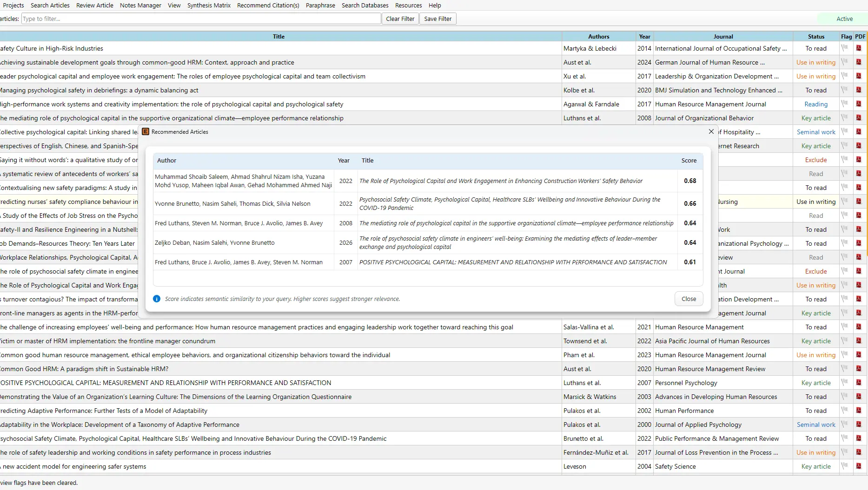Click the Active status indicator
868x490 pixels.
click(844, 19)
